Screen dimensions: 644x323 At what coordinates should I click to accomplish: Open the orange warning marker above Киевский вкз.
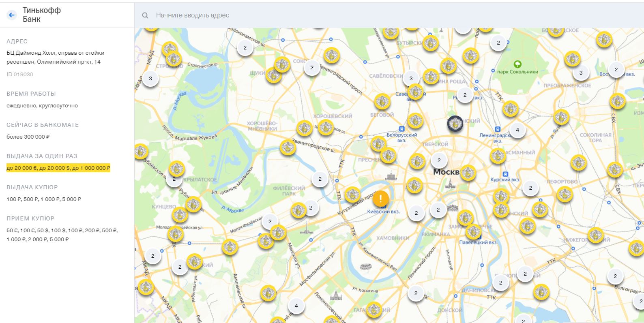point(380,199)
